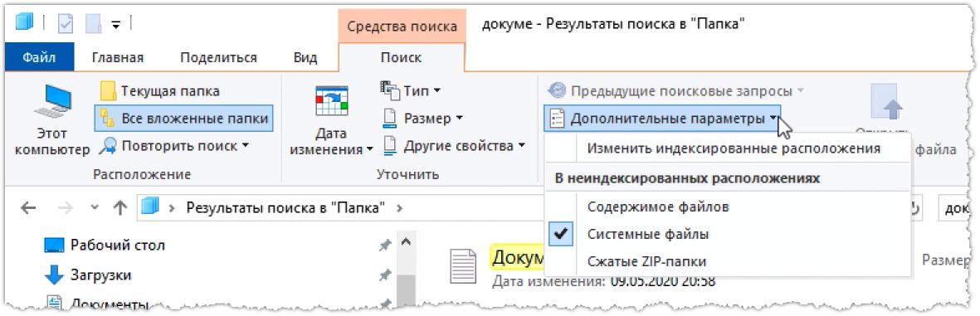Click the Search Tools contextual tab header
This screenshot has width=980, height=316.
402,26
